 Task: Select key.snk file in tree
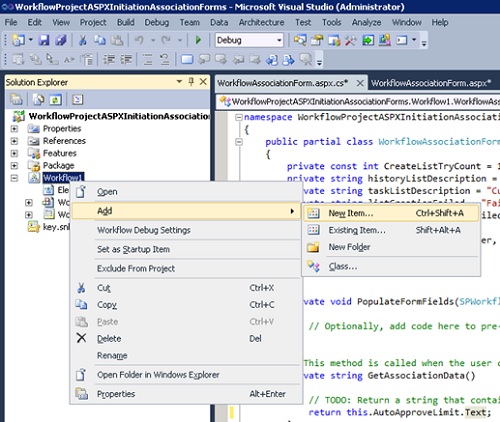[56, 227]
